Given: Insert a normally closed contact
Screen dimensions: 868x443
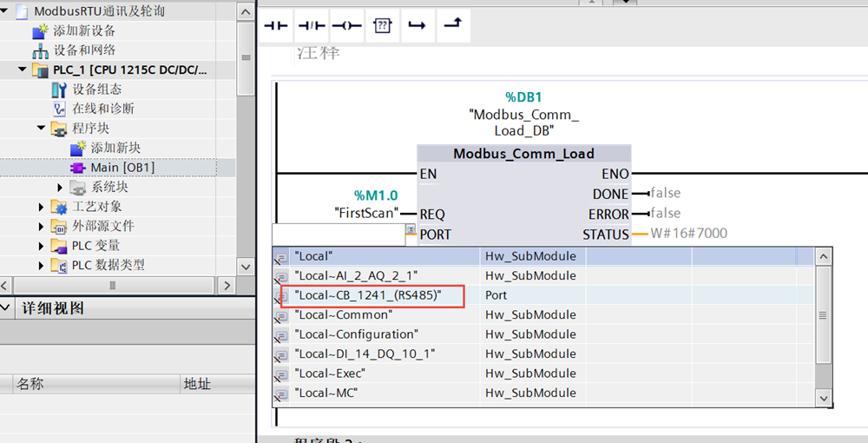Looking at the screenshot, I should [312, 25].
